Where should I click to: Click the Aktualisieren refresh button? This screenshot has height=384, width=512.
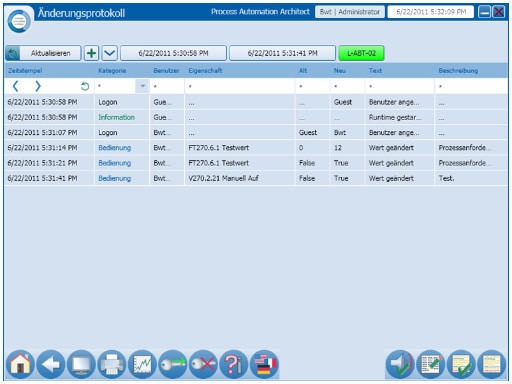pos(43,53)
